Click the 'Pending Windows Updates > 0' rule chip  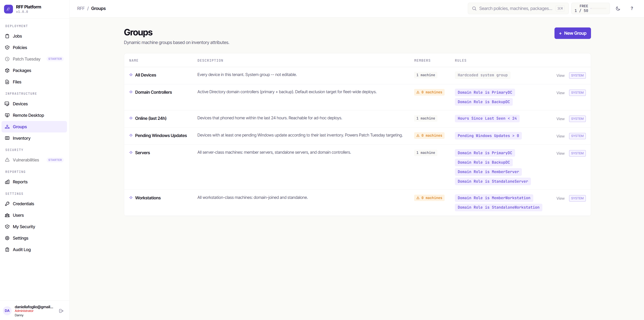coord(488,136)
